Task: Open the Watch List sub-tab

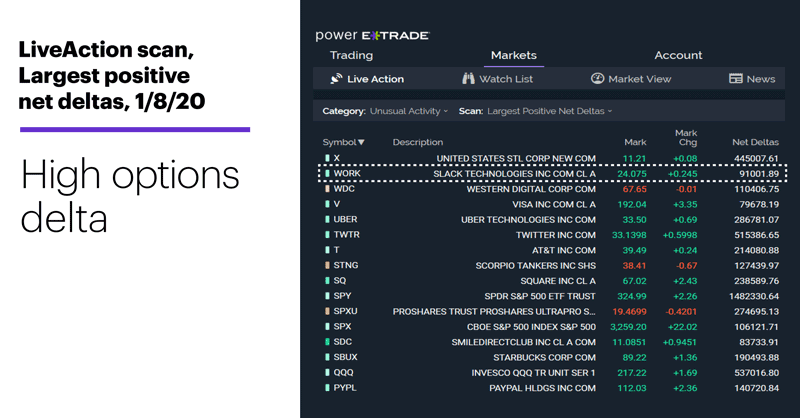Action: click(x=506, y=79)
